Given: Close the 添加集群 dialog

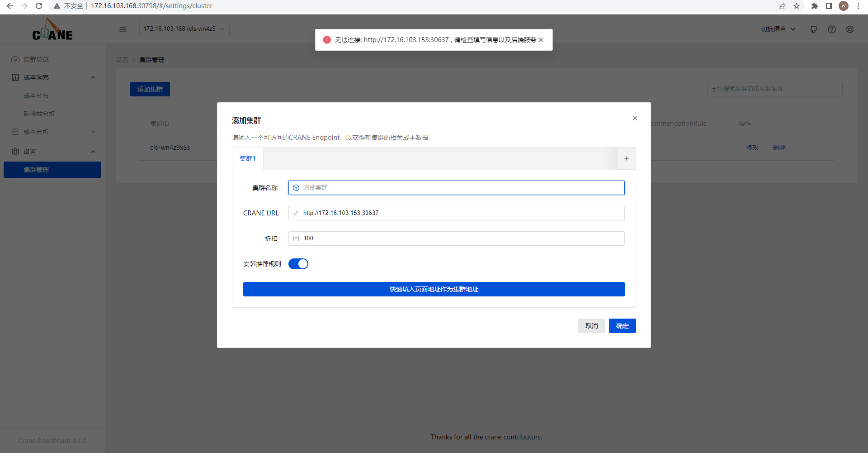Looking at the screenshot, I should pos(635,118).
